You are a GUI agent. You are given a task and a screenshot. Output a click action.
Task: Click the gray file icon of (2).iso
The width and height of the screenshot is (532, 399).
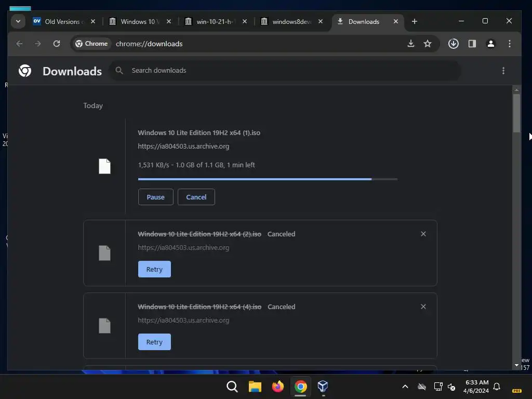pos(104,253)
